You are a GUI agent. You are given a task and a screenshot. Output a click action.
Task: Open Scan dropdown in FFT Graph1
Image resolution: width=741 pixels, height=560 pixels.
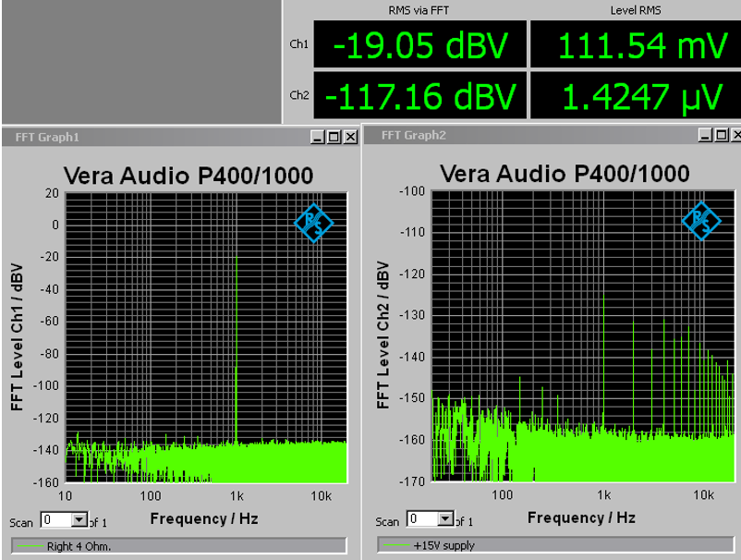(79, 520)
